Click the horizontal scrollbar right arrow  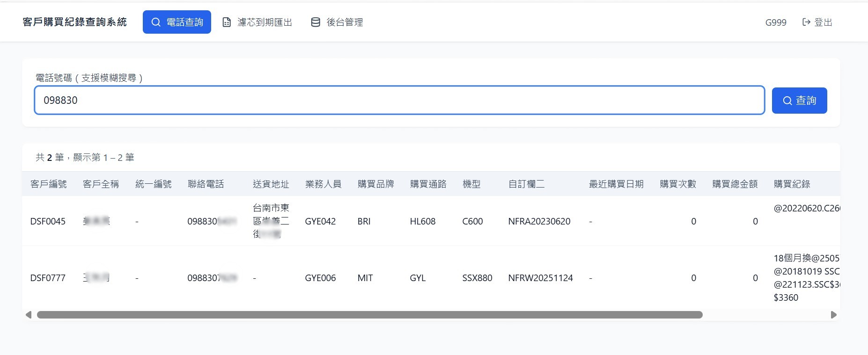click(833, 315)
